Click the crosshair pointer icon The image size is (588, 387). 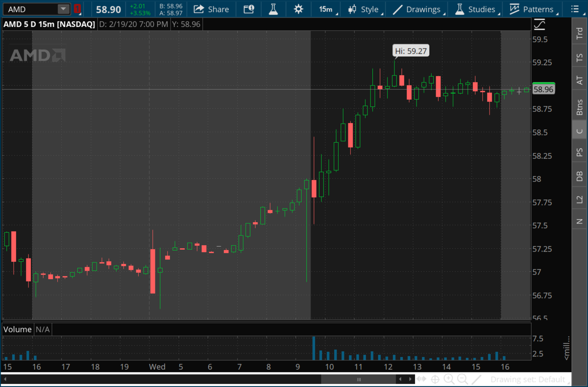coord(435,379)
